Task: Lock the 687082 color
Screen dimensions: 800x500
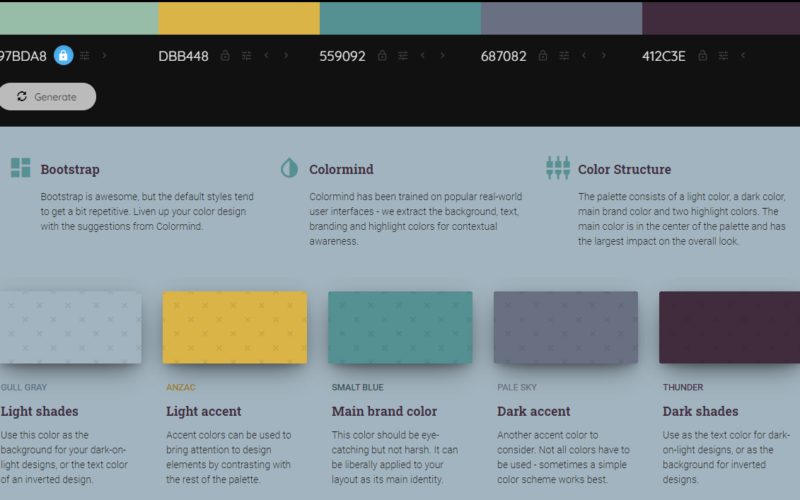Action: point(543,55)
